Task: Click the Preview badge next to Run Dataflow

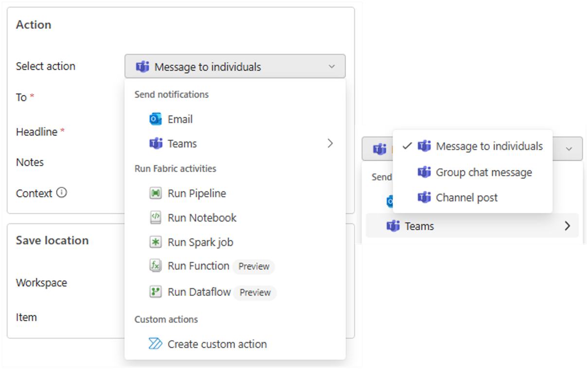Action: 255,293
